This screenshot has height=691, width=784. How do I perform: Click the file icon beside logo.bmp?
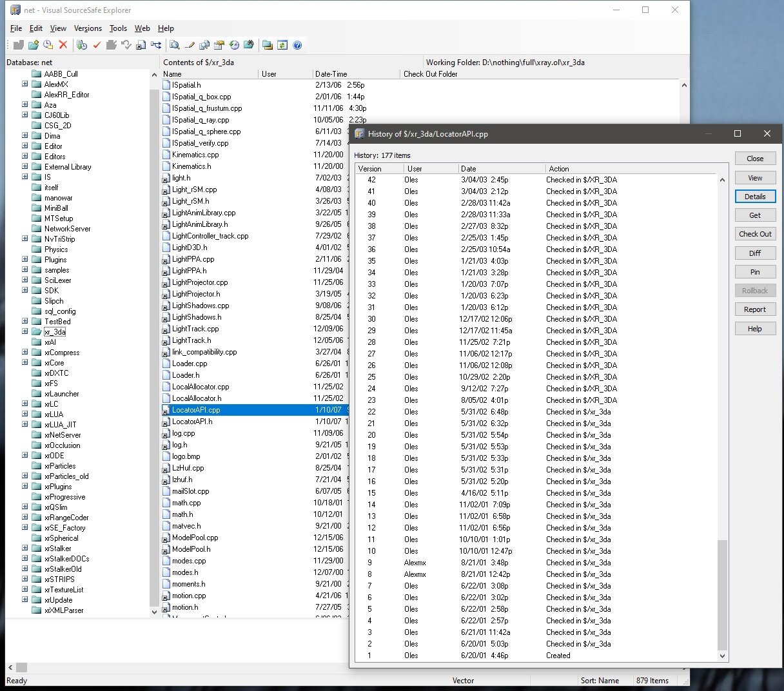coord(166,456)
